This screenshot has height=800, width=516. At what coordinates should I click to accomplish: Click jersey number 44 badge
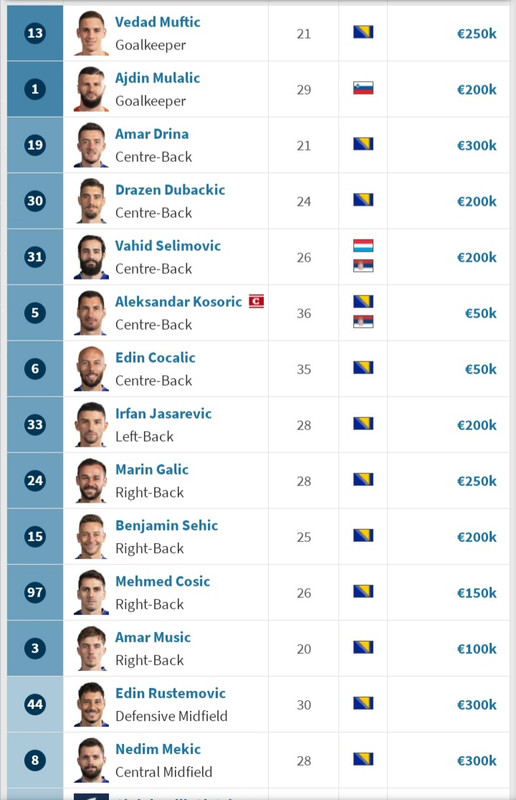click(35, 705)
